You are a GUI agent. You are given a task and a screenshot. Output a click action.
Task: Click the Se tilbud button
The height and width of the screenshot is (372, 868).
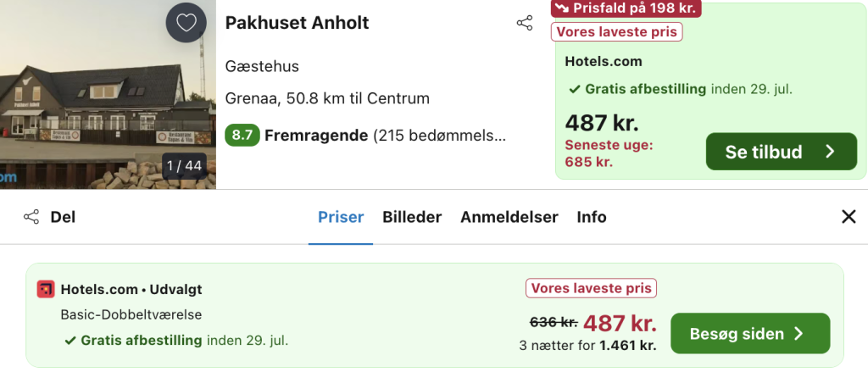coord(781,152)
